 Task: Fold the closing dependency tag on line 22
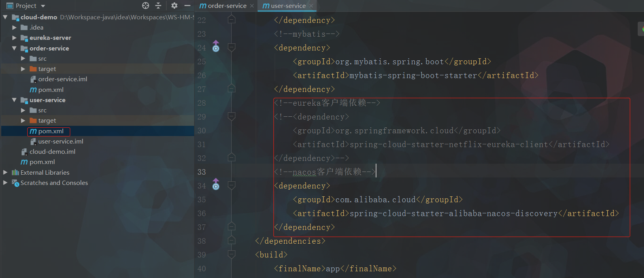[x=232, y=19]
